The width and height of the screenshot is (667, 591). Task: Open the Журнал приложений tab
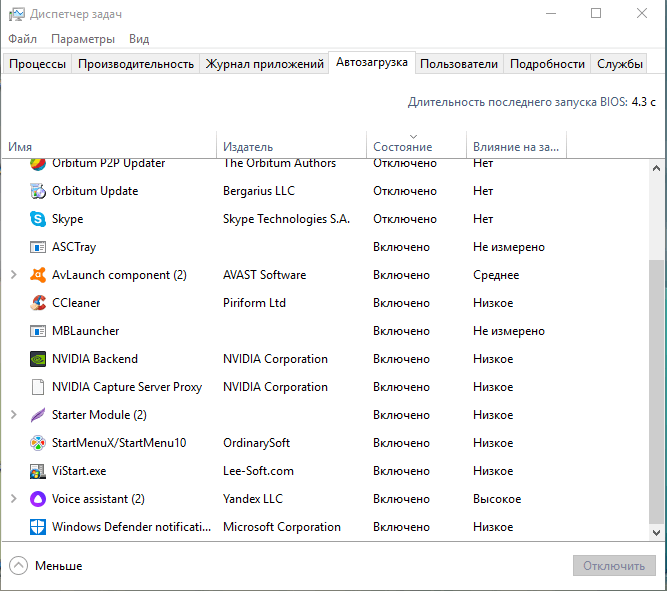point(264,64)
